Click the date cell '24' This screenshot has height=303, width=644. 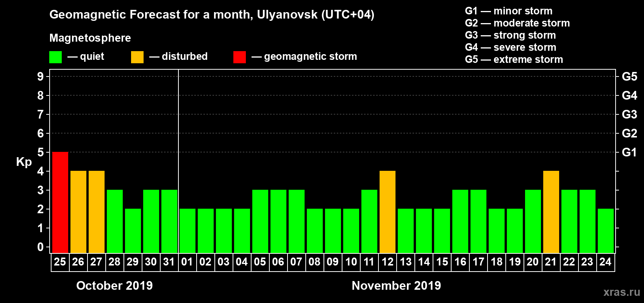606,262
